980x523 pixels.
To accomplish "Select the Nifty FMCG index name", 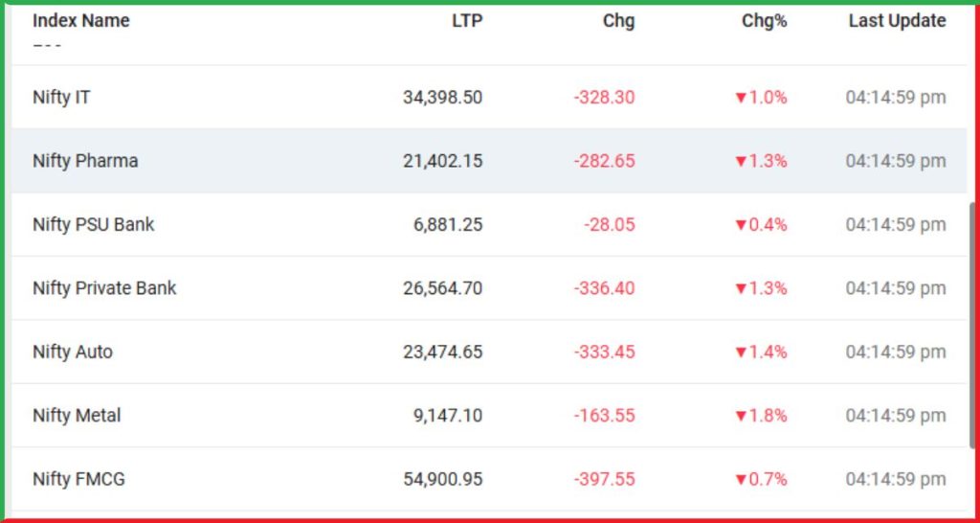I will (78, 479).
